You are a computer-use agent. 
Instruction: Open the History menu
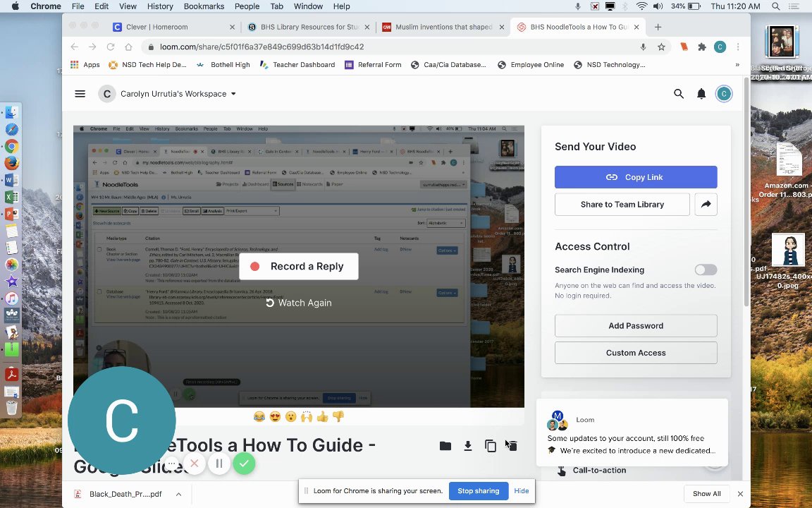[x=160, y=6]
